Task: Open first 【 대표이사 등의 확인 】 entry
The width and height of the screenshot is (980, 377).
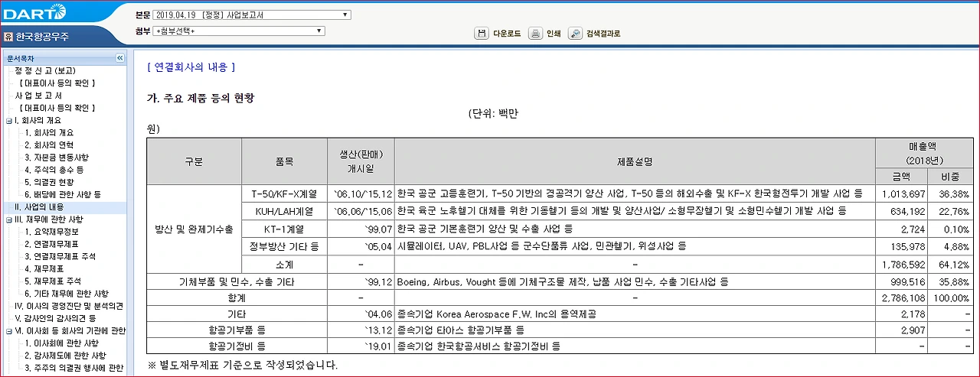Action: click(57, 83)
